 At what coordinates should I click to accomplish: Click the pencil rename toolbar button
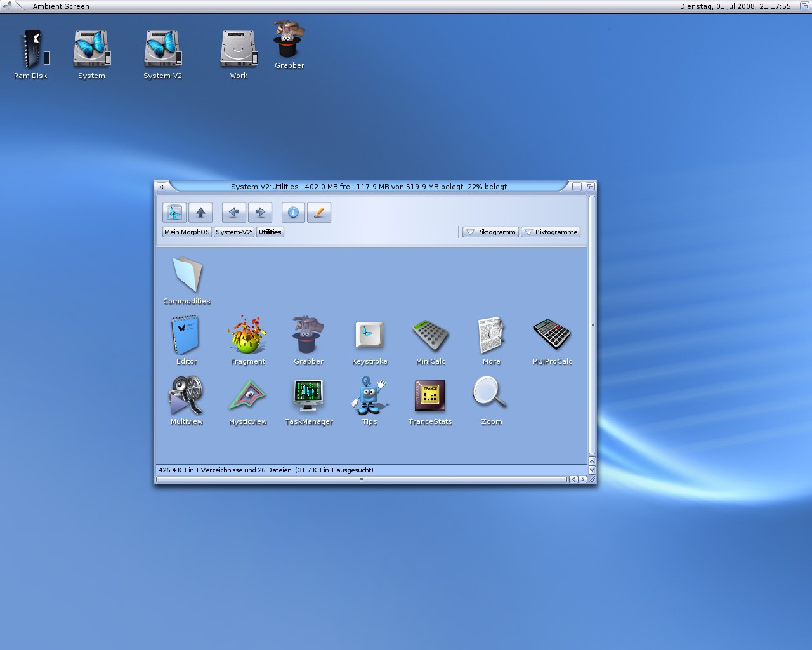tap(319, 212)
